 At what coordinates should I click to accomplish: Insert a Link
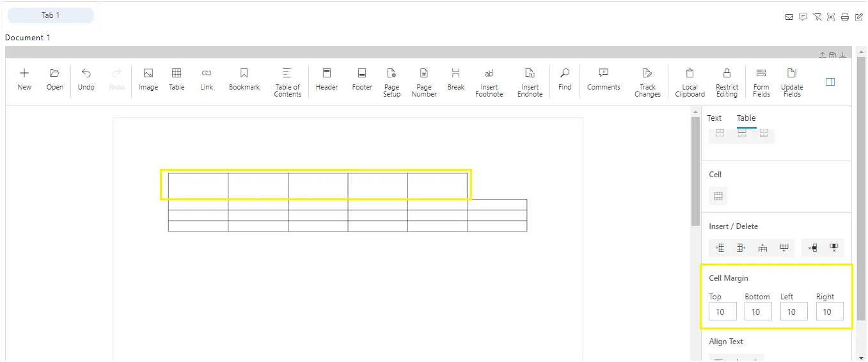click(207, 80)
